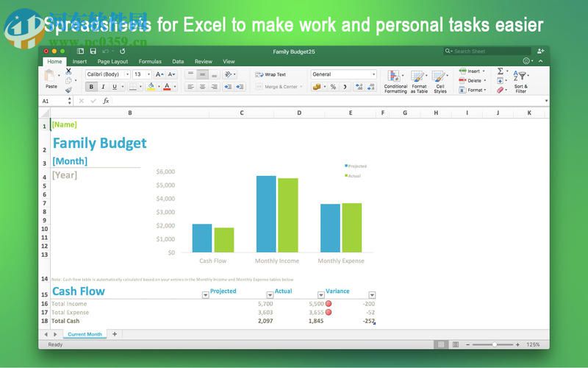The width and height of the screenshot is (588, 368).
Task: Click the Undo arrow icon
Action: point(106,51)
